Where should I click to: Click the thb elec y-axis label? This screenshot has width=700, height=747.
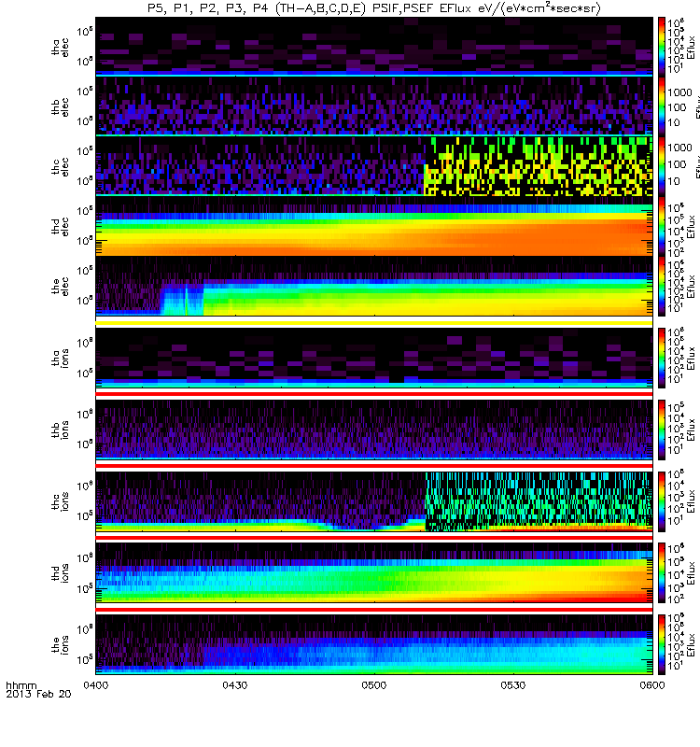(60, 106)
